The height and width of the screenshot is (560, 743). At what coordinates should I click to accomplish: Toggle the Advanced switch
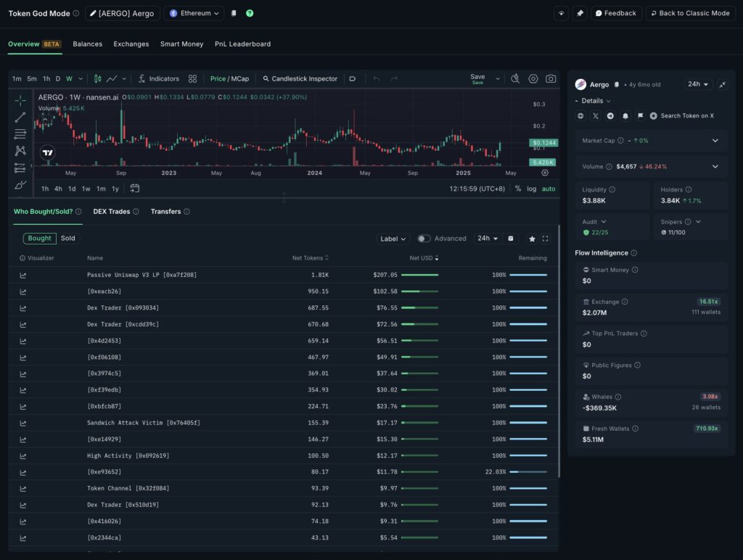click(x=424, y=239)
